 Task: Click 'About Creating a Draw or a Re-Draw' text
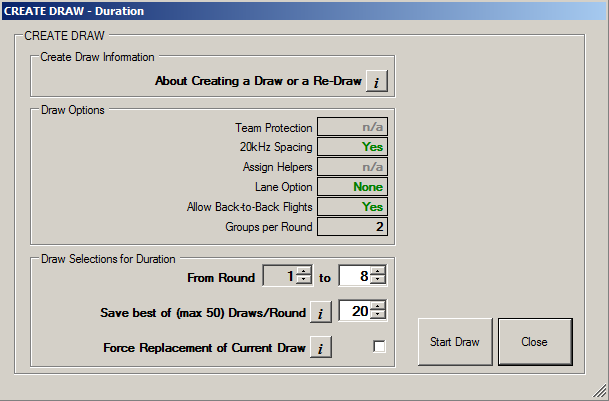coord(258,81)
